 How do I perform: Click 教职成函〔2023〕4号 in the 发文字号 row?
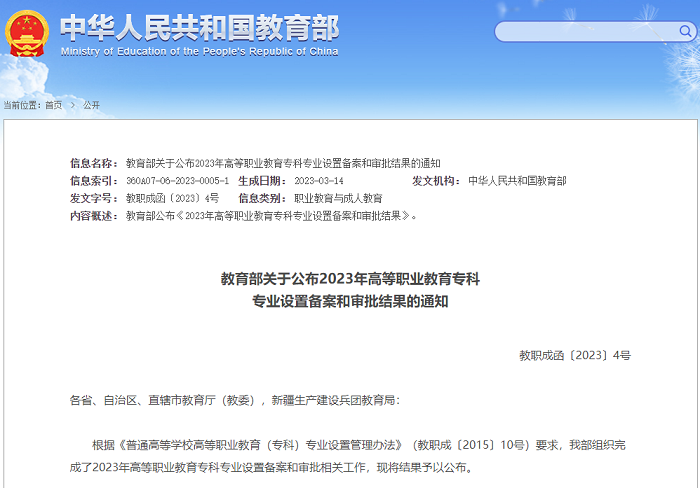click(x=172, y=198)
